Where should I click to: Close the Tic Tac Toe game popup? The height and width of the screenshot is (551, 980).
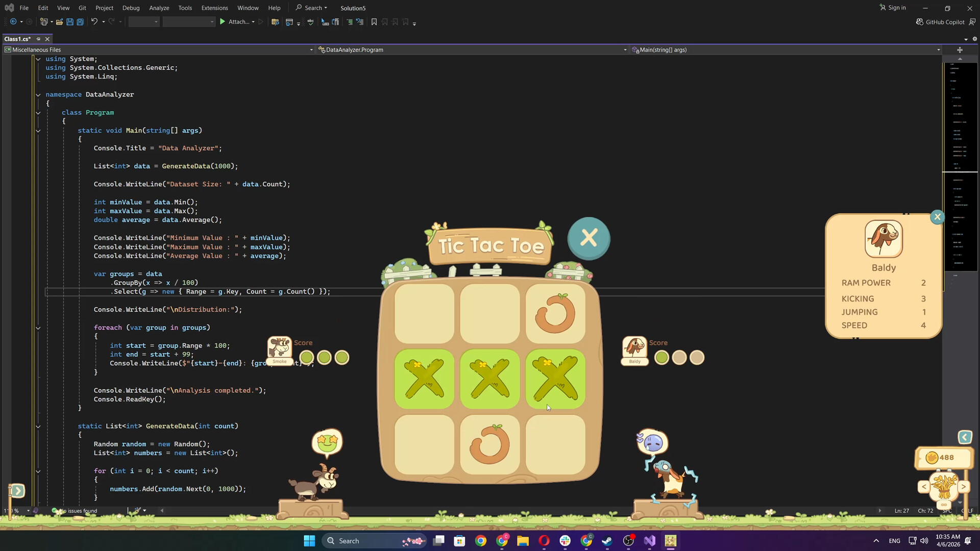589,238
